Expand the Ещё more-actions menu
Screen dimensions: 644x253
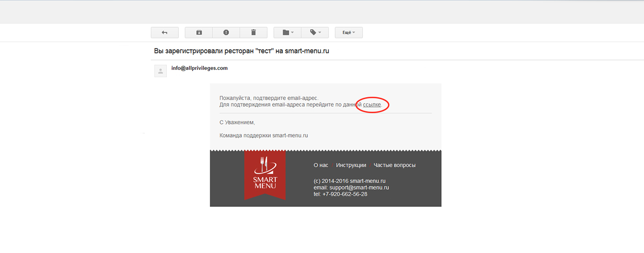[349, 33]
